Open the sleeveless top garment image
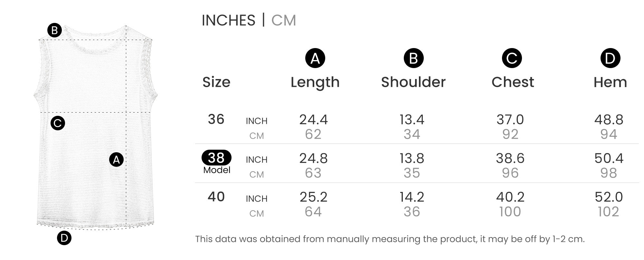Image resolution: width=644 pixels, height=260 pixels. click(95, 129)
